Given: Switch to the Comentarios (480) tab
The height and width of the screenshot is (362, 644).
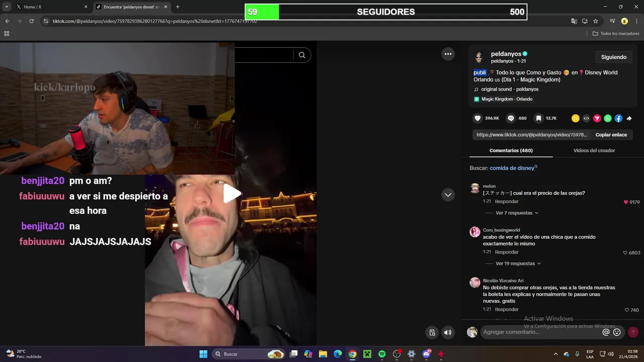Looking at the screenshot, I should coord(511,150).
